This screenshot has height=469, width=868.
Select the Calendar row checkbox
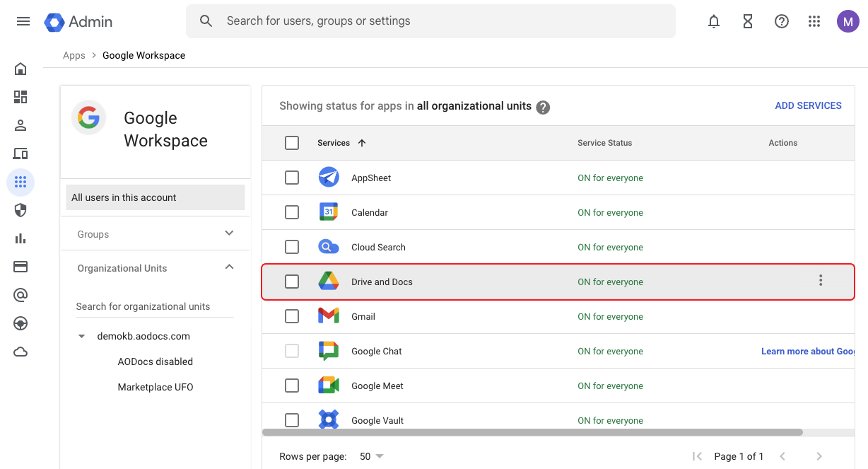[x=292, y=212]
